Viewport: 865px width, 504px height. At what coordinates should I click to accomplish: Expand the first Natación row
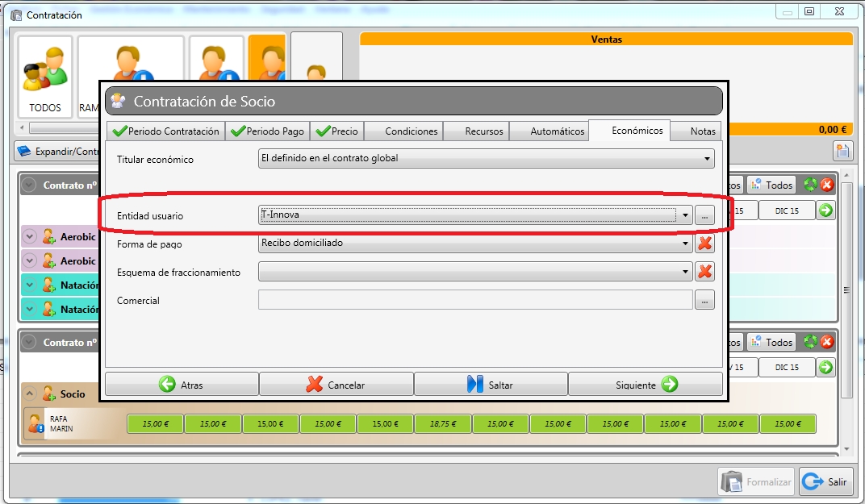[x=29, y=285]
